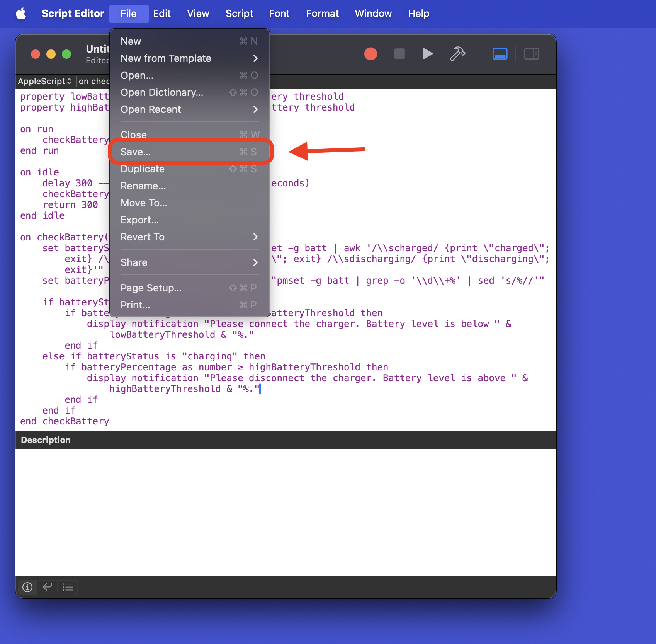Open the AppleScript language dropdown

(x=44, y=81)
